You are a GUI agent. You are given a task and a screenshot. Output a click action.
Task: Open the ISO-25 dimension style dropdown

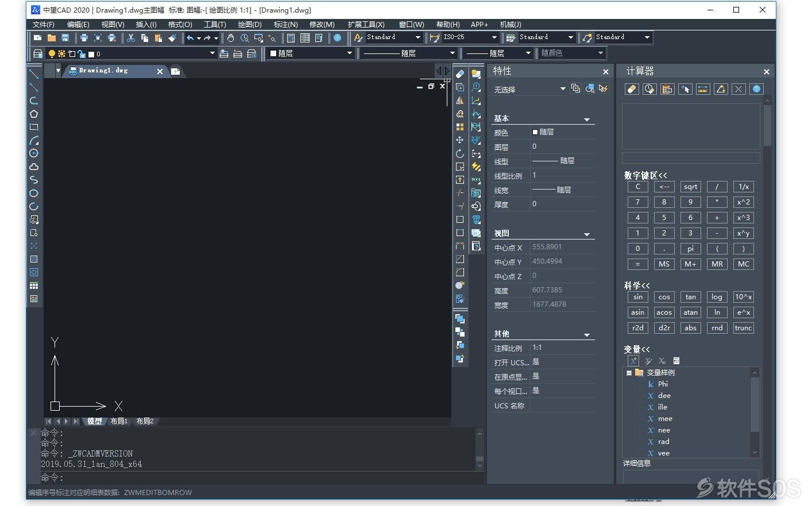(494, 37)
